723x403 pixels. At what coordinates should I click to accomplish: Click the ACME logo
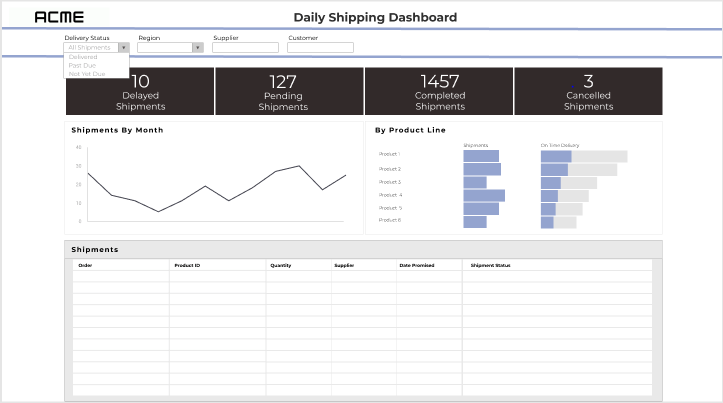[x=59, y=17]
